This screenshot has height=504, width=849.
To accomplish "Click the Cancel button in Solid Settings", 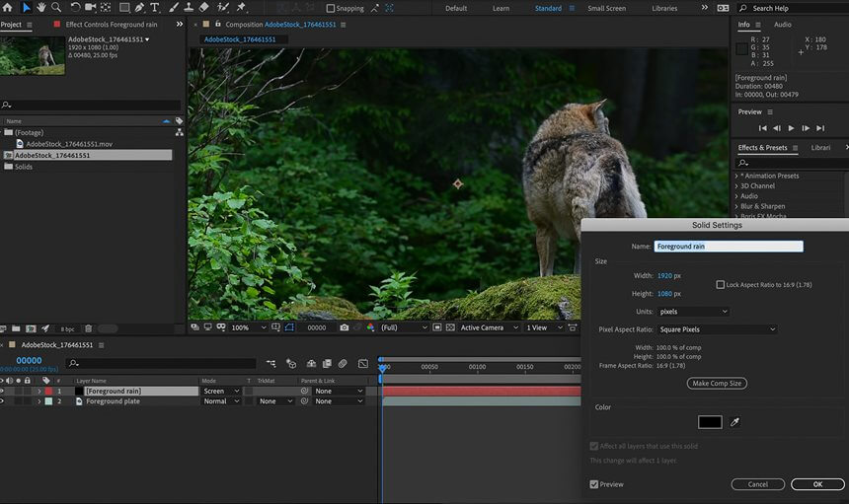I will pos(758,484).
